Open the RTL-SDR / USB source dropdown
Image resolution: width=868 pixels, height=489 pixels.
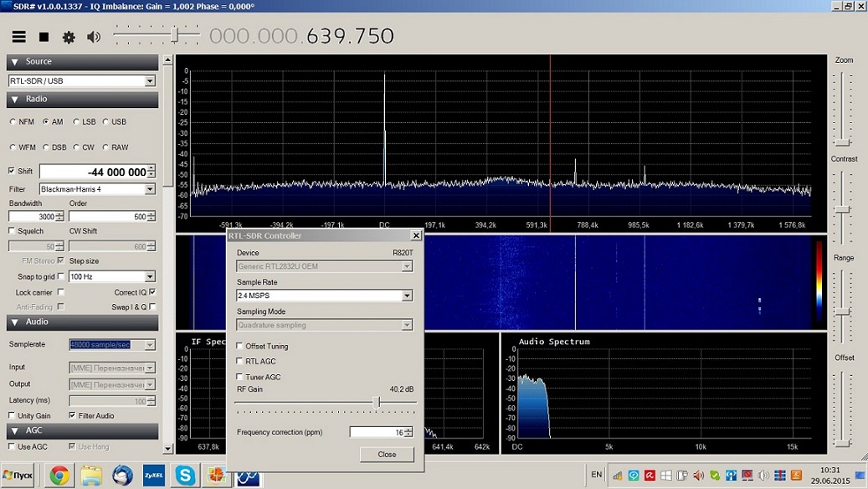(x=150, y=81)
